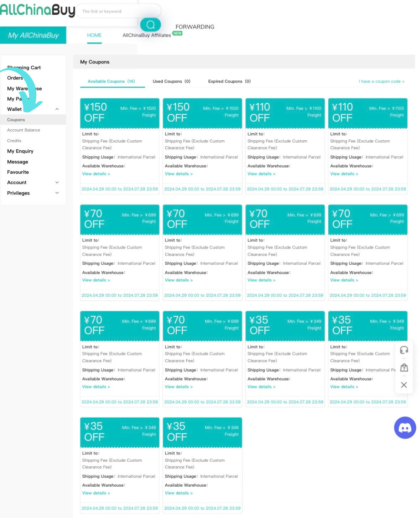
Task: Click the shopping bag icon in floating panel
Action: pyautogui.click(x=404, y=367)
